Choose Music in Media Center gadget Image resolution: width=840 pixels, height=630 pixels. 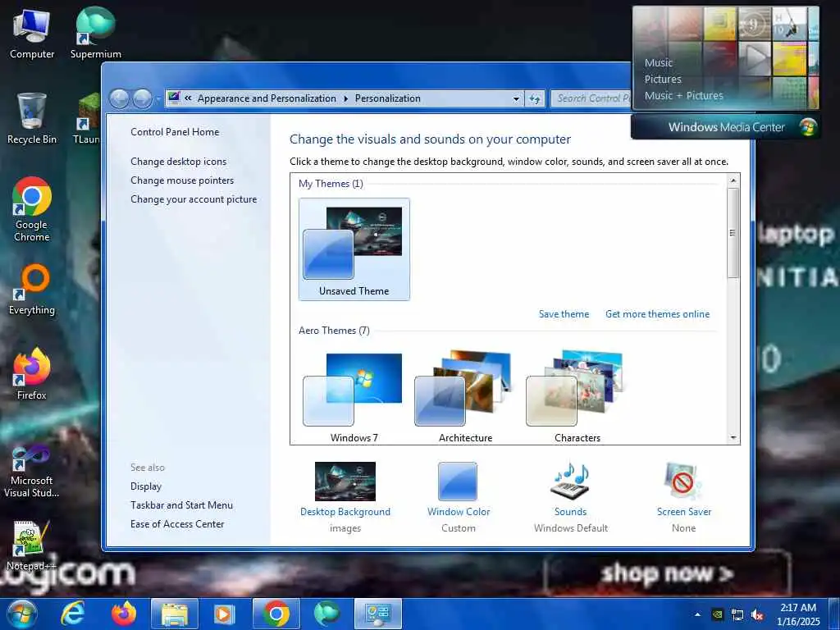659,62
